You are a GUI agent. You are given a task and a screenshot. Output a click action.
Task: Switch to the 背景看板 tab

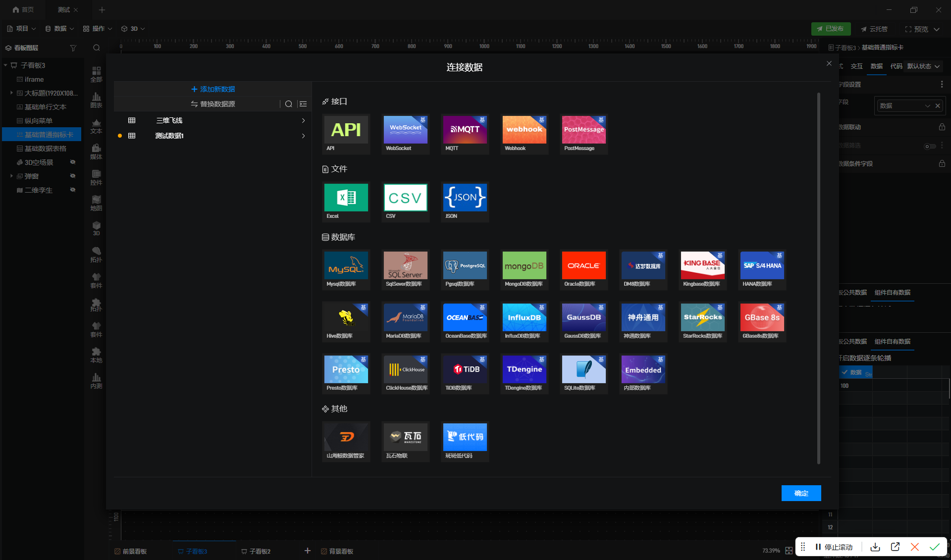[337, 551]
